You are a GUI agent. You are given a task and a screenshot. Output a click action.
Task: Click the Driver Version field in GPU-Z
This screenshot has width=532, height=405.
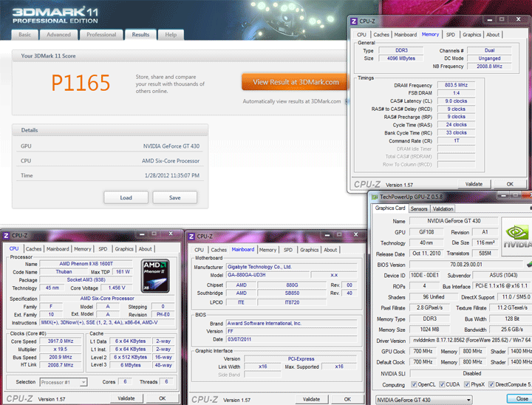pyautogui.click(x=470, y=340)
